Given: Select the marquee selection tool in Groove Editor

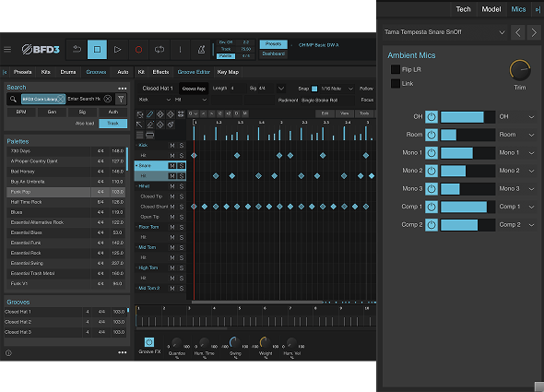Looking at the screenshot, I should pos(140,114).
